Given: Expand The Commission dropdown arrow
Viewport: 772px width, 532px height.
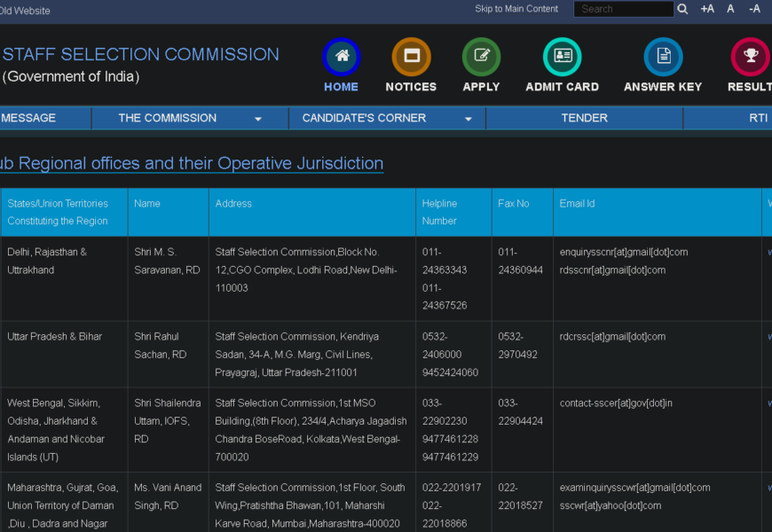Looking at the screenshot, I should pyautogui.click(x=258, y=119).
